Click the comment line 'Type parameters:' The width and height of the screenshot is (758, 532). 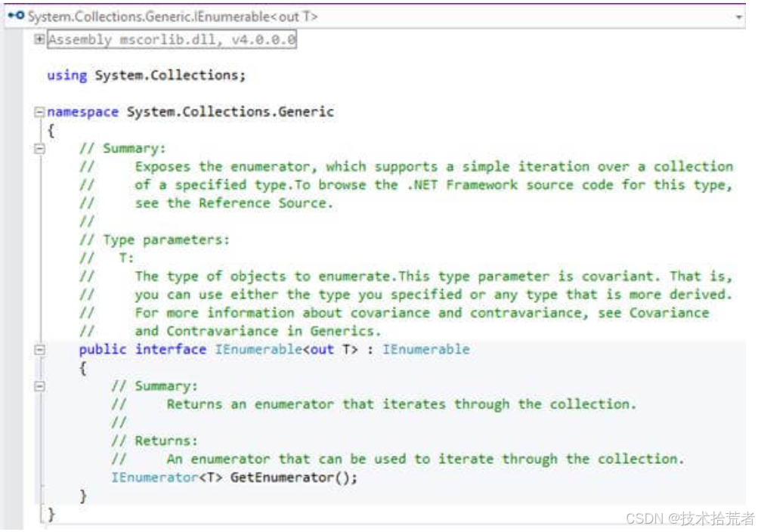click(x=155, y=240)
